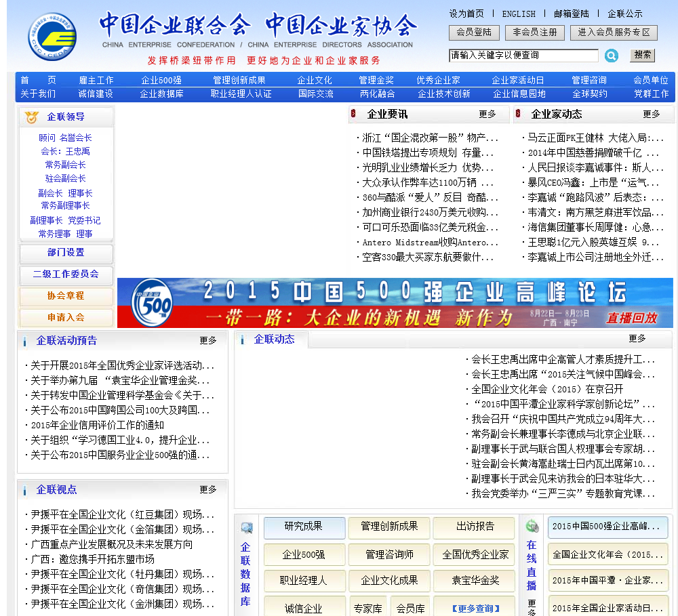This screenshot has width=678, height=616.
Task: Open 优秀企业家 navigation item
Action: click(438, 80)
